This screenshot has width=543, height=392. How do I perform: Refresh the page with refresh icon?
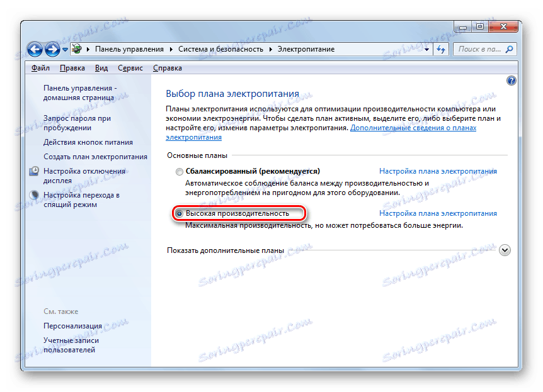click(440, 49)
